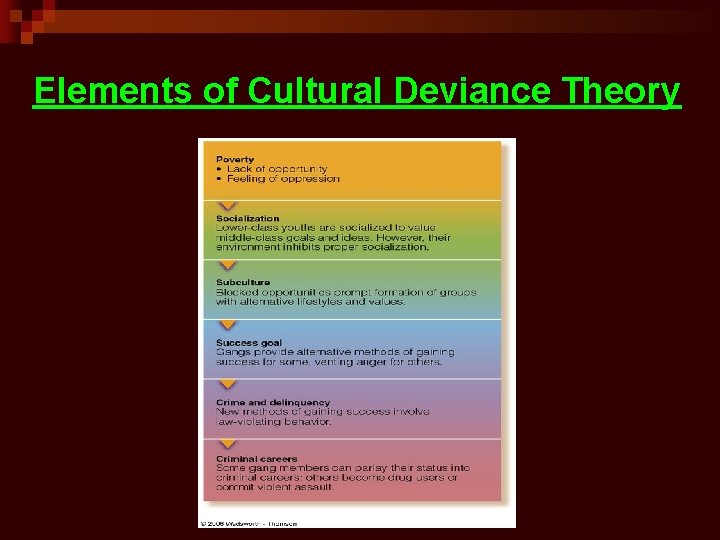The image size is (720, 540).
Task: Click the arrow above Socialization
Action: coord(228,206)
